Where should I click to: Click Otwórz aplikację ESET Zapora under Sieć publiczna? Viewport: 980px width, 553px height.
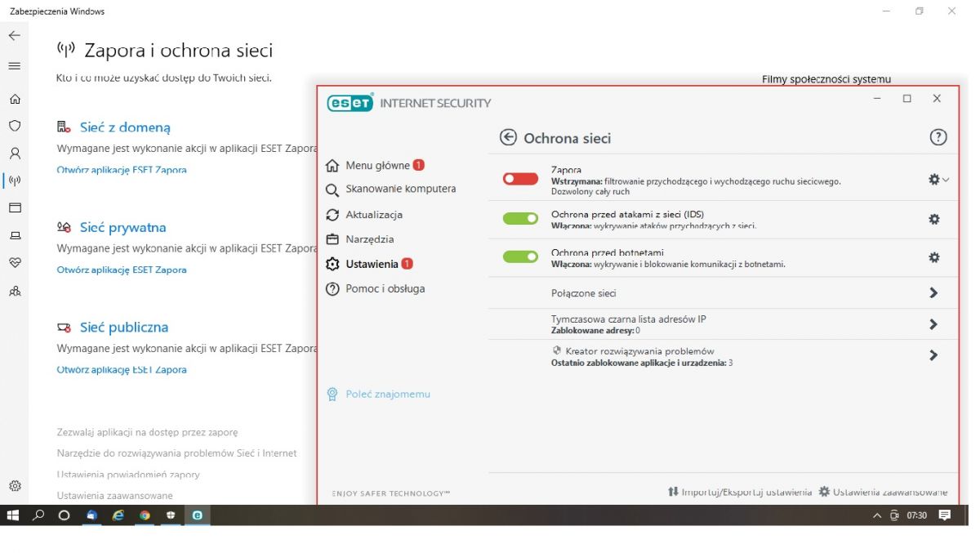(122, 369)
